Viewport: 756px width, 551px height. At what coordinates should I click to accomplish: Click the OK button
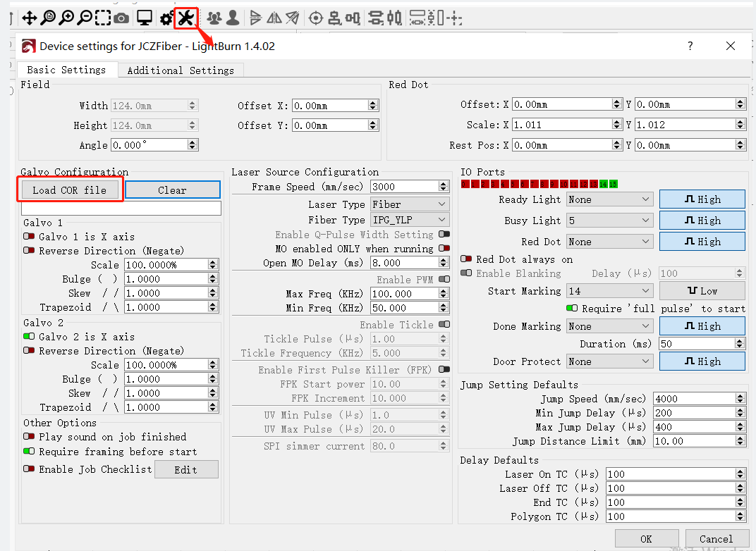click(x=647, y=538)
